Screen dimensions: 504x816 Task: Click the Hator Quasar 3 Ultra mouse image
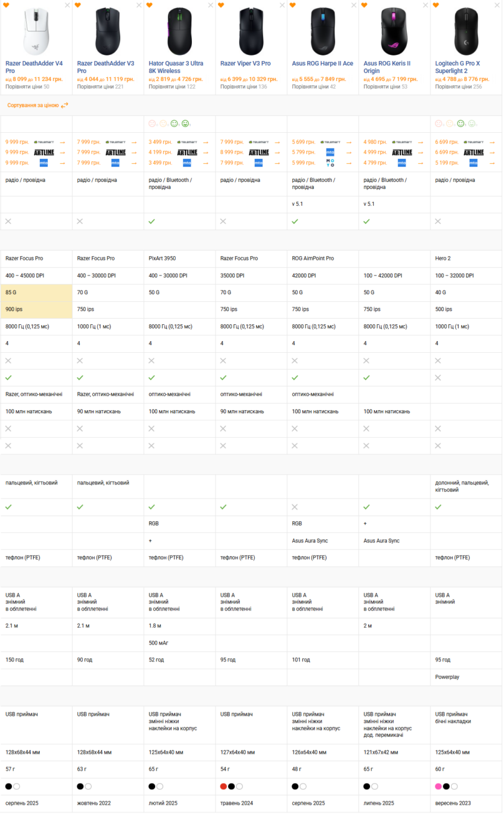(179, 31)
